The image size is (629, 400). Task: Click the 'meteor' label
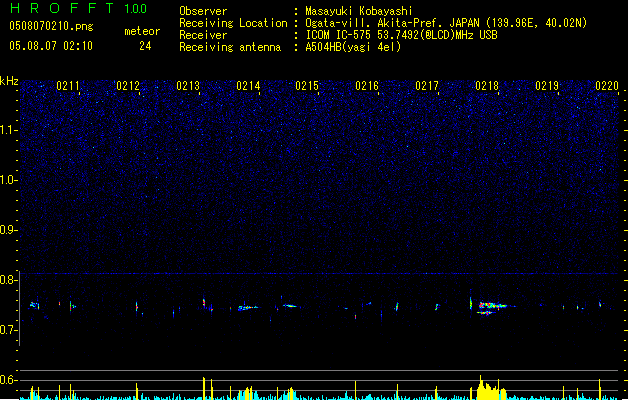(142, 31)
